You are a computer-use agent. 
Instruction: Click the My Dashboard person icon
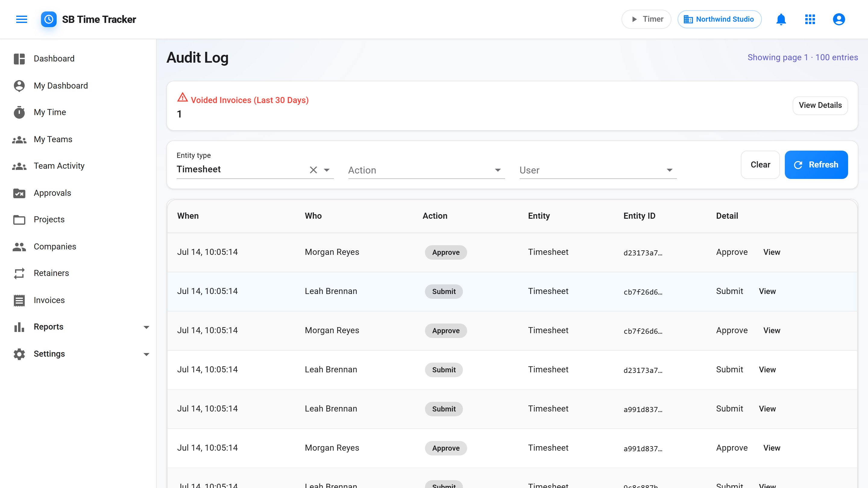pyautogui.click(x=19, y=86)
